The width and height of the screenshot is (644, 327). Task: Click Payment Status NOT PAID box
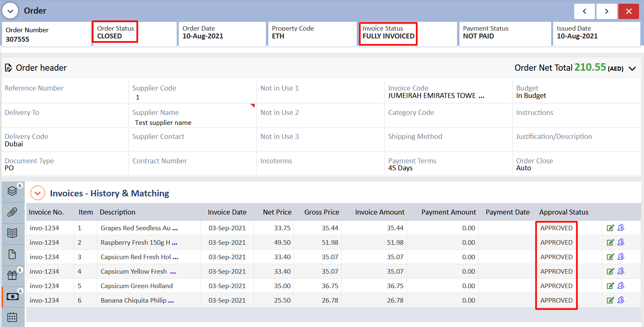coord(505,34)
